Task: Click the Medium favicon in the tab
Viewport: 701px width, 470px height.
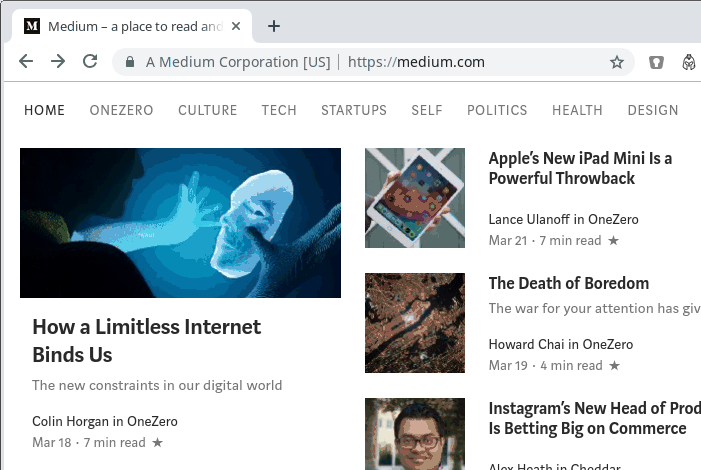Action: 32,26
